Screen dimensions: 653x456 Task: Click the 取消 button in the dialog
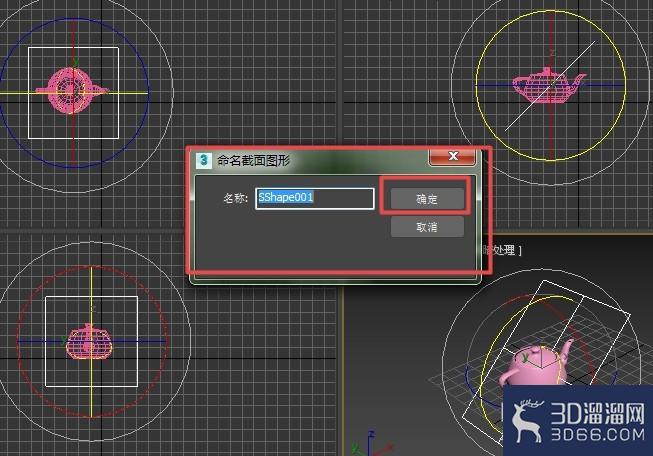pos(427,227)
